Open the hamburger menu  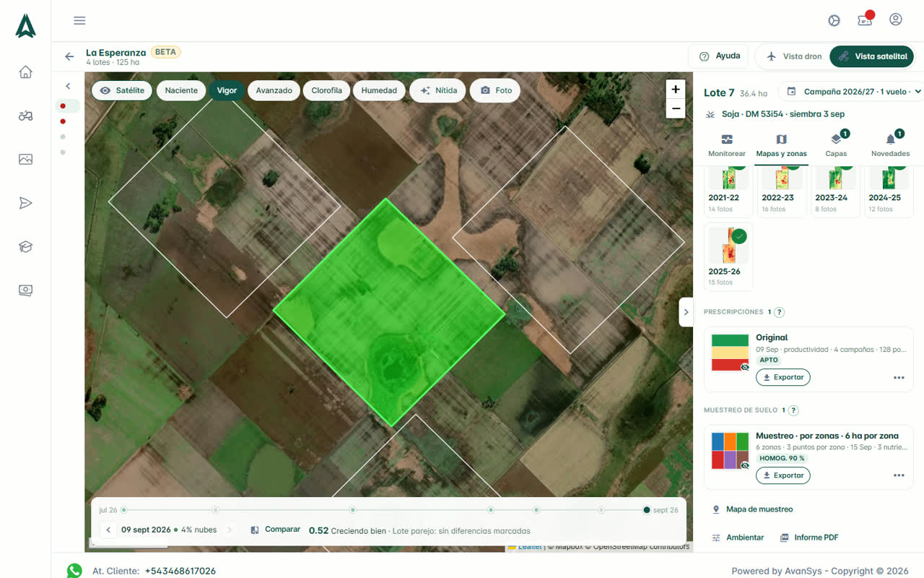click(x=79, y=20)
